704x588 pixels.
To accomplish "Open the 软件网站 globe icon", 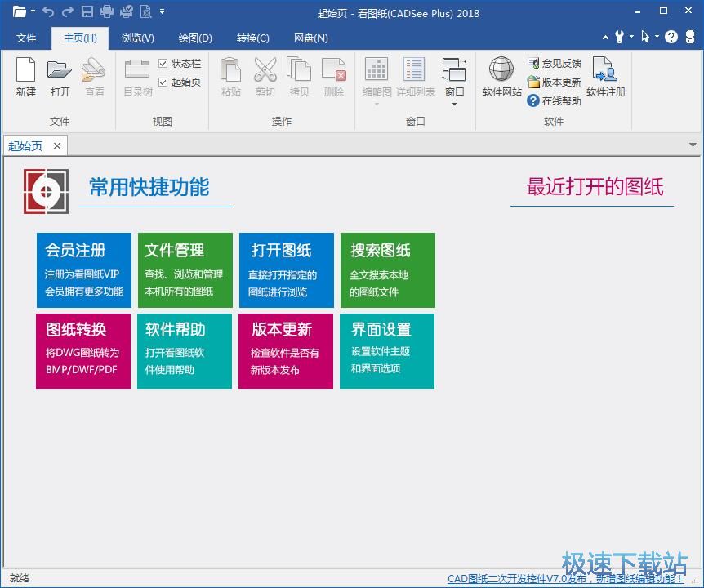I will click(x=501, y=71).
